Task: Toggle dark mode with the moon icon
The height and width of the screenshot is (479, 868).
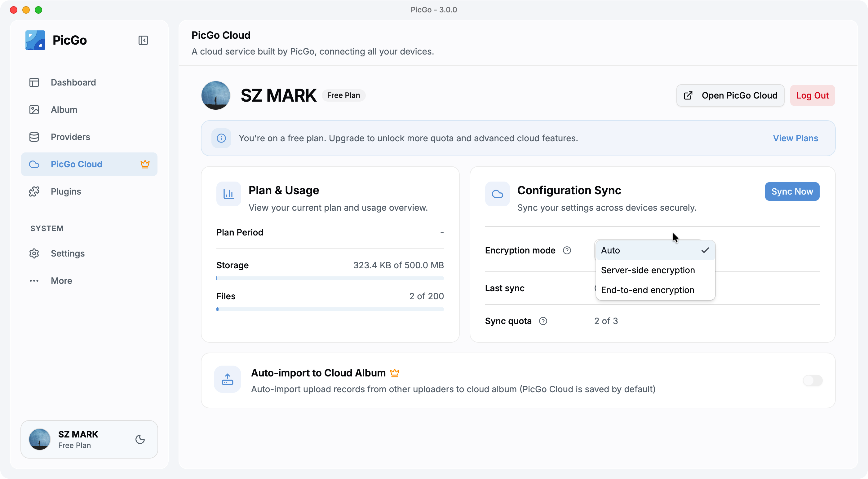Action: (x=140, y=439)
